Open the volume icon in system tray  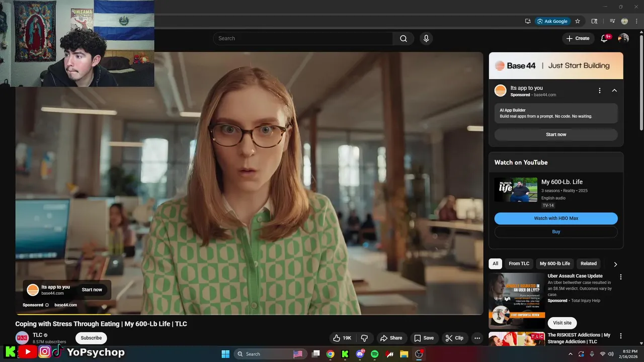pos(611,354)
